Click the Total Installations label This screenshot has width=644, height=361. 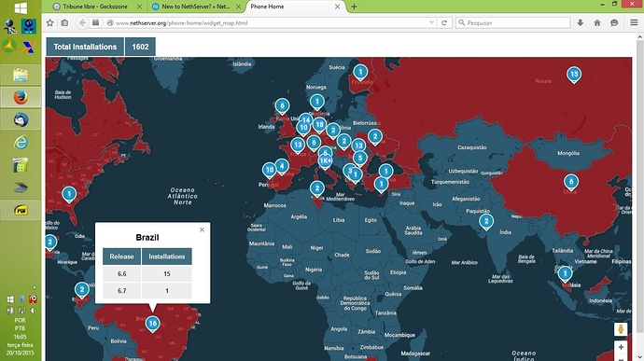point(85,47)
